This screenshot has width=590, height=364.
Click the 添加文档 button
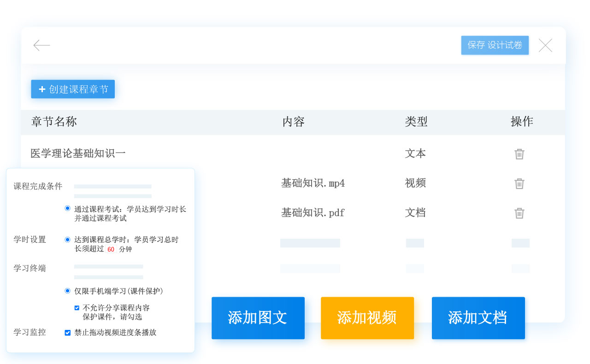point(478,318)
